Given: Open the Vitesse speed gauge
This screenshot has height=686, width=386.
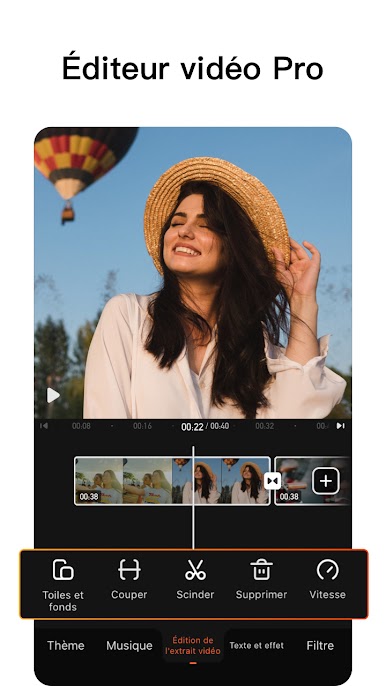Looking at the screenshot, I should click(x=327, y=579).
